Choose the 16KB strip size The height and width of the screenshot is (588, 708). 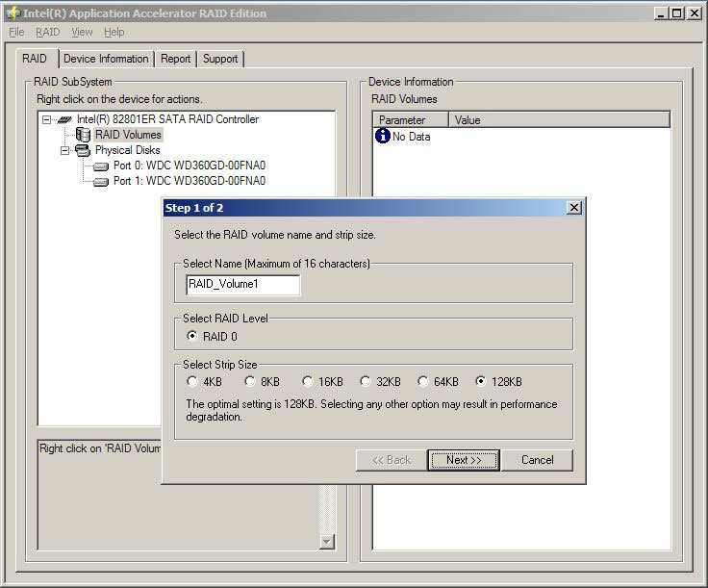[308, 381]
